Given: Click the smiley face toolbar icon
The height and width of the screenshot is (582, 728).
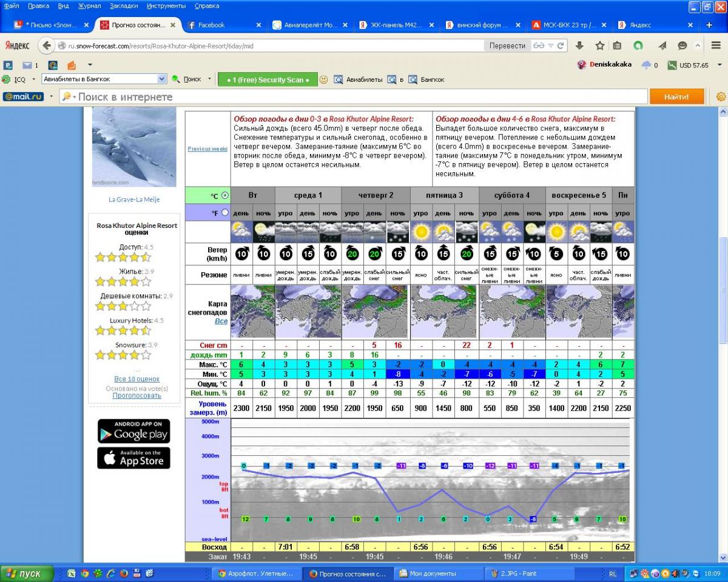Looking at the screenshot, I should (x=323, y=79).
